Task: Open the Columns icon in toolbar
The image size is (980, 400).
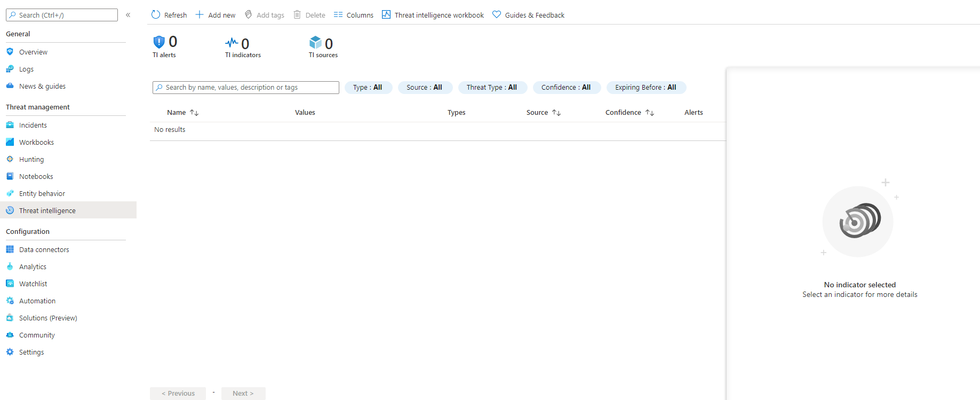Action: [338, 14]
